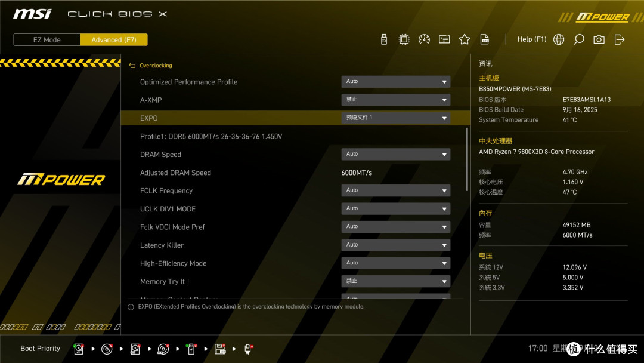Click the Memory Try It ! setting label
Screen dimensions: 644x363
coord(165,282)
